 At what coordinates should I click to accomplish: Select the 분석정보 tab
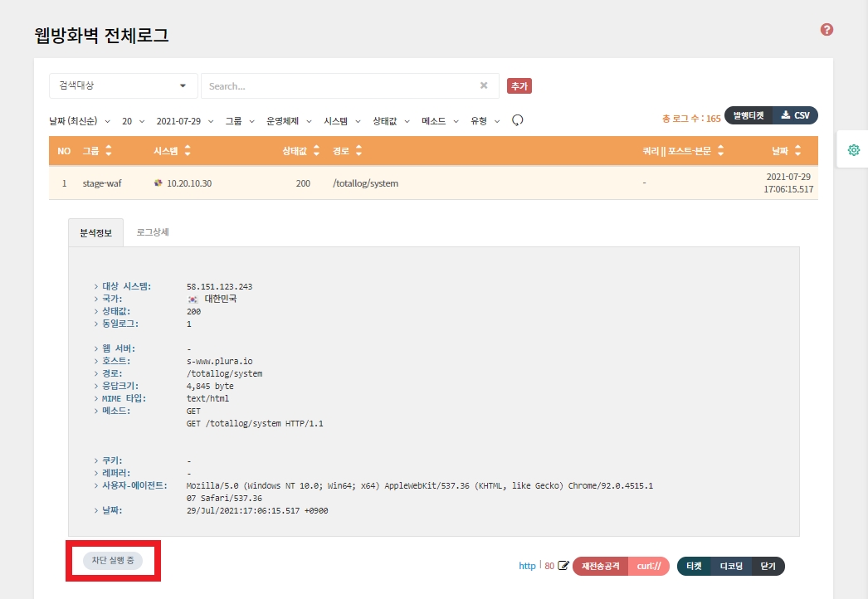click(x=95, y=233)
